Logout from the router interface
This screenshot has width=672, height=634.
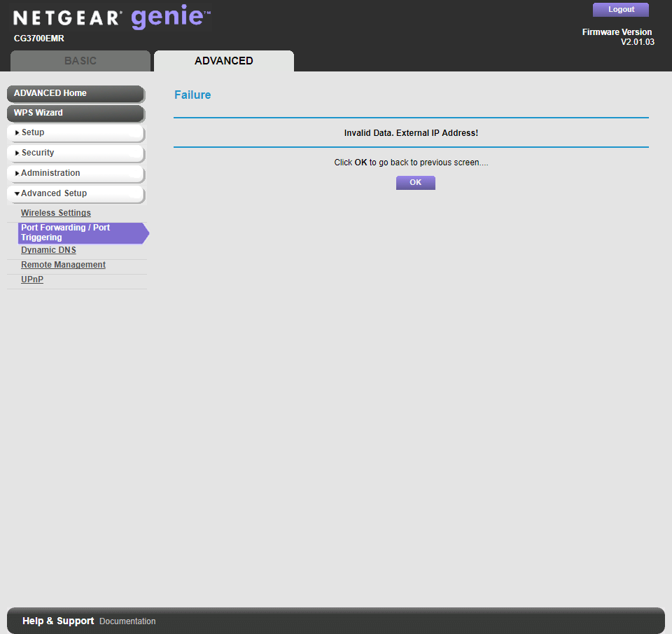(x=620, y=9)
